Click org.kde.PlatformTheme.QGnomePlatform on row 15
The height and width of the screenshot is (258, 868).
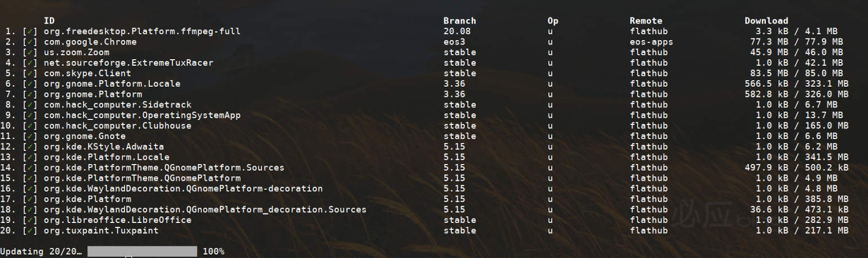142,178
